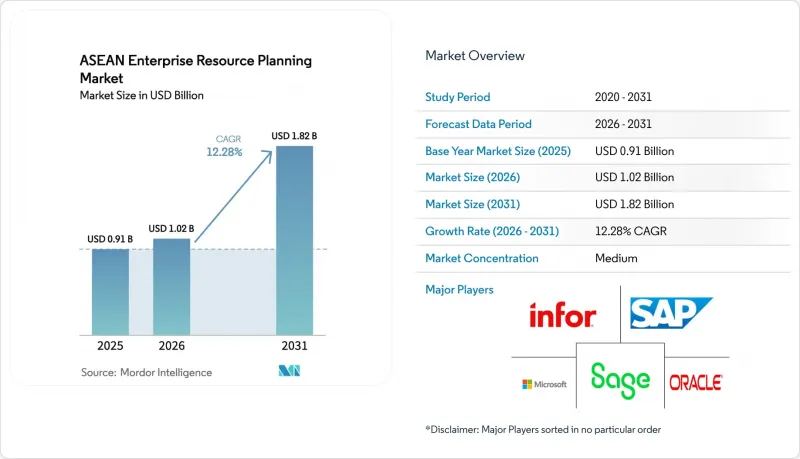Image resolution: width=800 pixels, height=459 pixels.
Task: Click 'Base Year Market Size (2025)' label
Action: [498, 151]
